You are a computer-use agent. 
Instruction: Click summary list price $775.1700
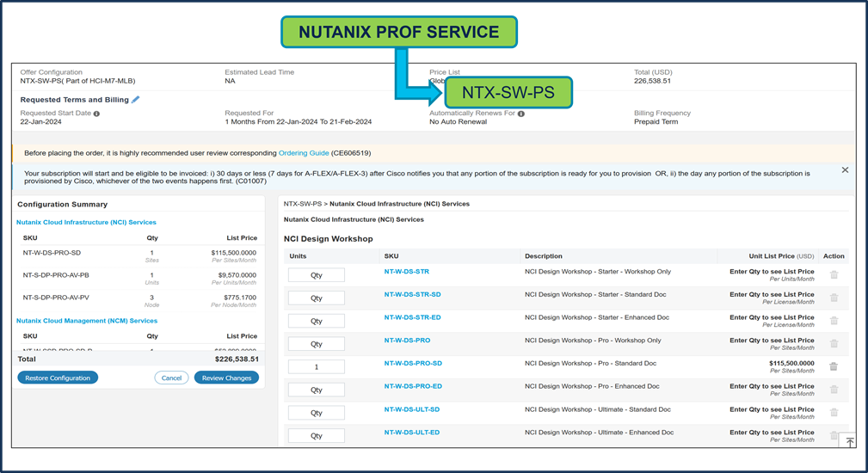coord(240,298)
